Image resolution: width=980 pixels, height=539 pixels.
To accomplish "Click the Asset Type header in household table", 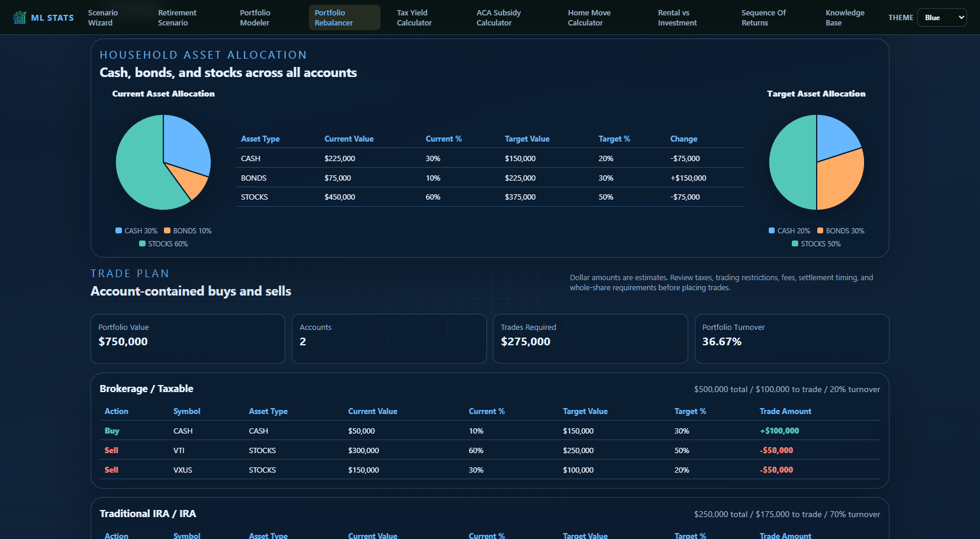I will (x=260, y=139).
